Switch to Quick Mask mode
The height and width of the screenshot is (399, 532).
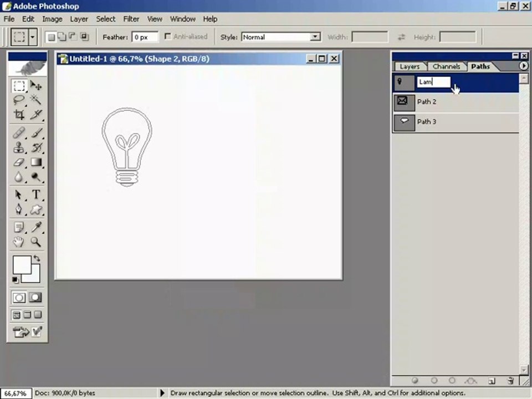click(x=35, y=298)
